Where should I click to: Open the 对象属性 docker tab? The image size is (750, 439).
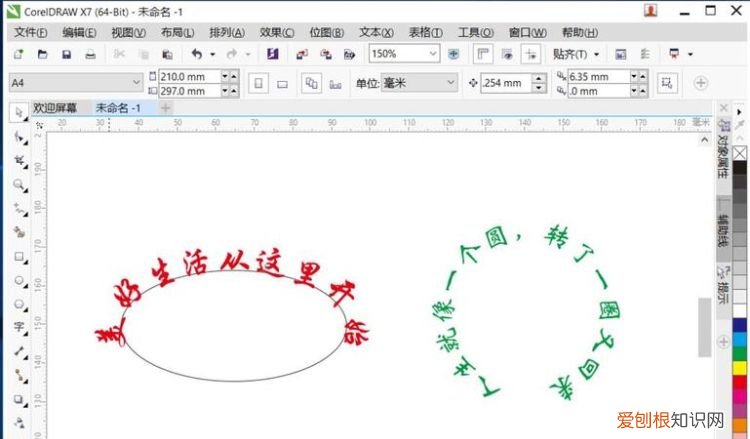(723, 150)
